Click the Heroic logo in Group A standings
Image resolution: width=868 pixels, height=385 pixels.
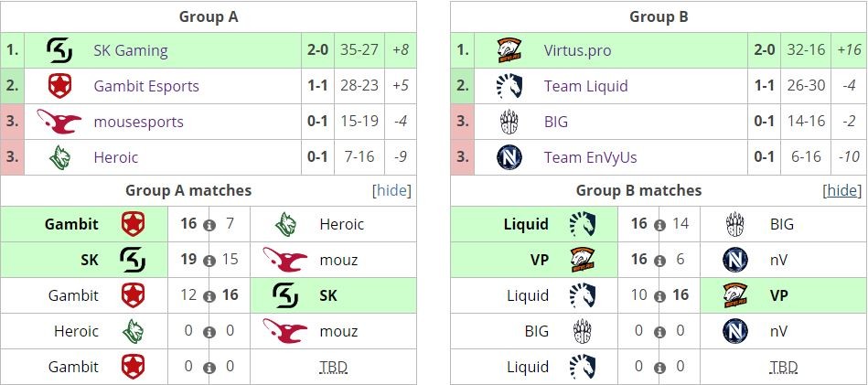(x=59, y=157)
